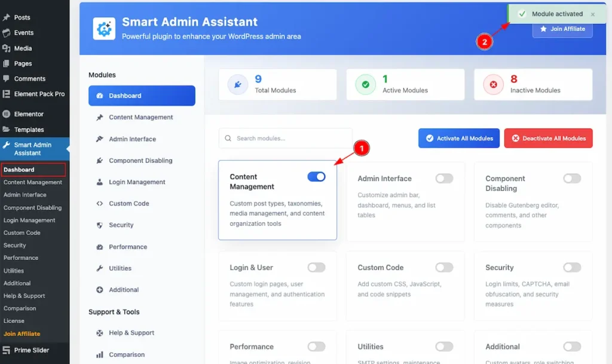Click the Help & Support lifebuoy icon
The width and height of the screenshot is (612, 364).
(x=100, y=333)
